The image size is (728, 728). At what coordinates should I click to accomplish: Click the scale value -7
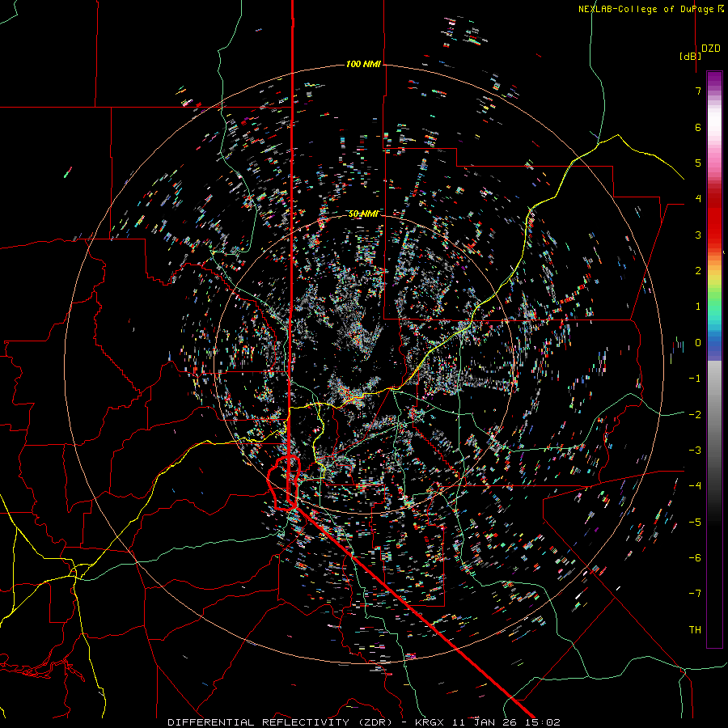[x=695, y=594]
